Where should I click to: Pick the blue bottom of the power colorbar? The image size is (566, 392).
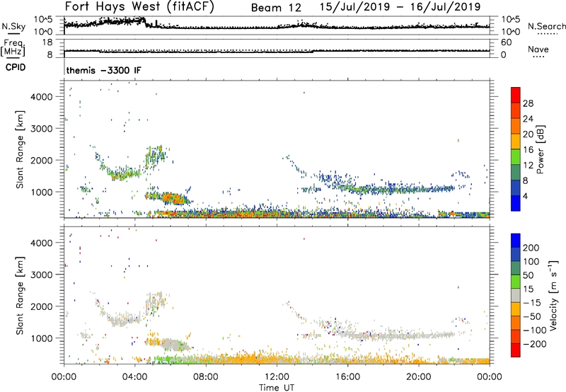click(516, 203)
